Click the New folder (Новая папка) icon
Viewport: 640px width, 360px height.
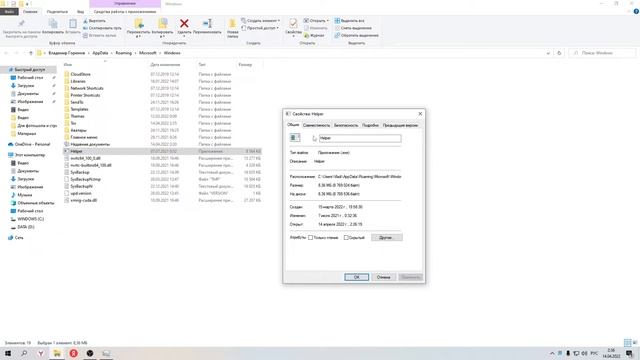233,24
